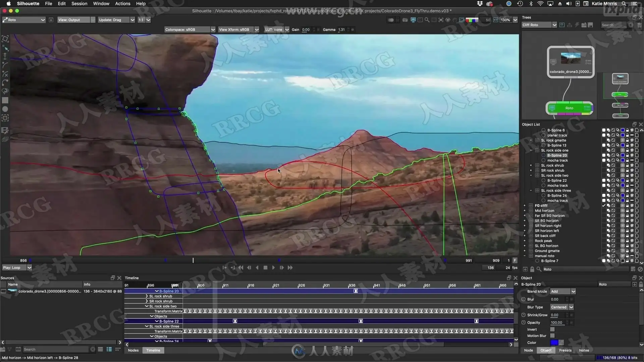The width and height of the screenshot is (644, 362).
Task: Open the Session menu
Action: point(79,3)
